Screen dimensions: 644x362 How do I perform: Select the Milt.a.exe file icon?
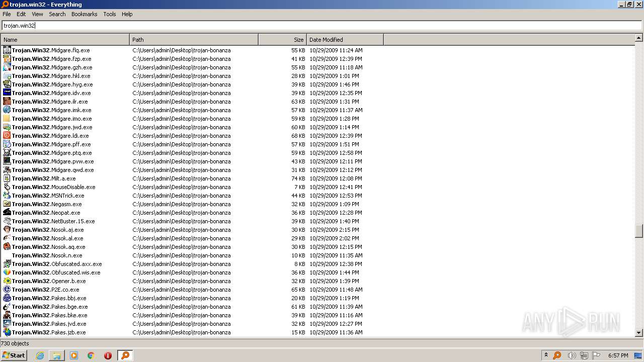coord(7,178)
